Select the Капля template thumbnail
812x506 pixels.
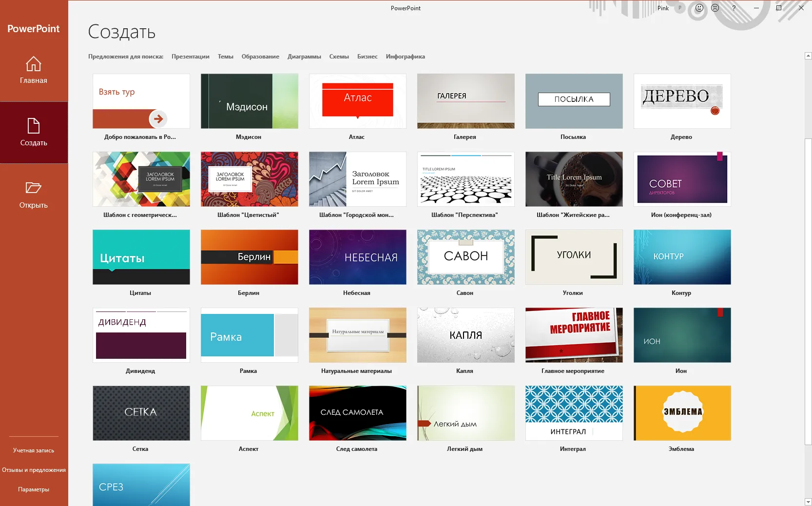coord(466,335)
